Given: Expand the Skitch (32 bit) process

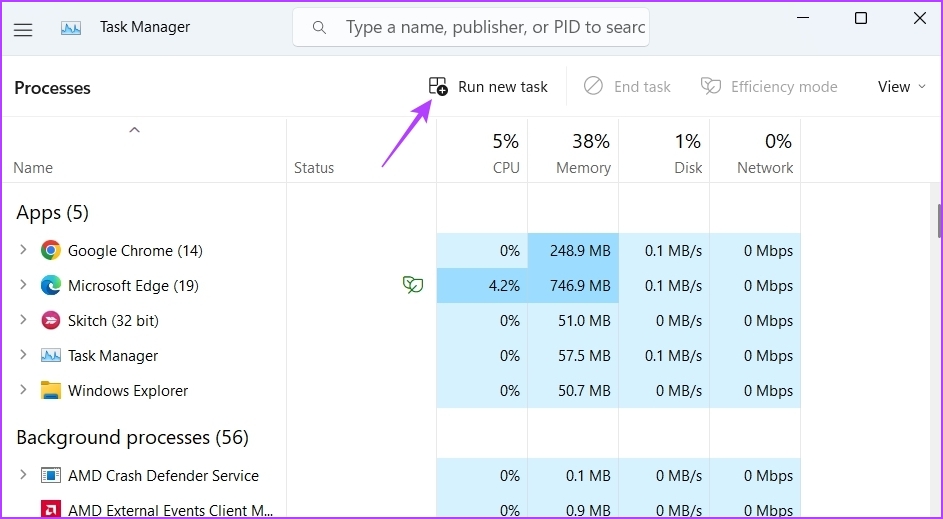Looking at the screenshot, I should (23, 320).
